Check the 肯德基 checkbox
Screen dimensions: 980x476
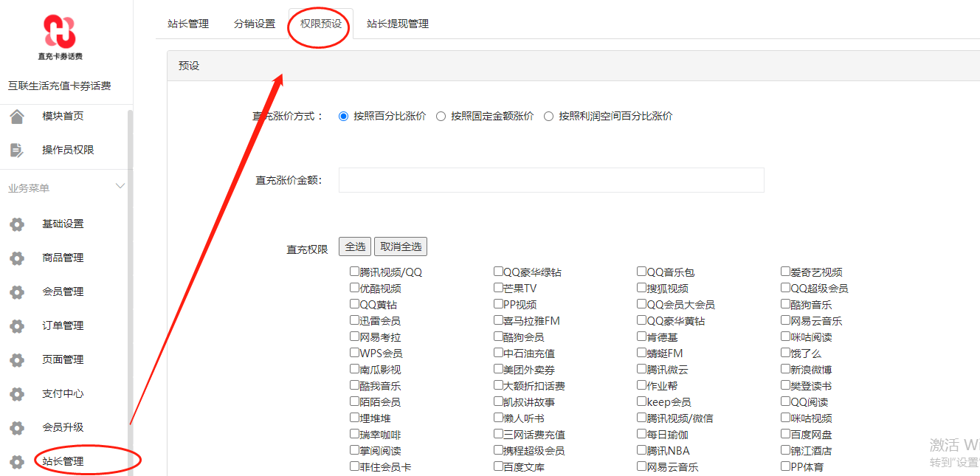[x=642, y=337]
